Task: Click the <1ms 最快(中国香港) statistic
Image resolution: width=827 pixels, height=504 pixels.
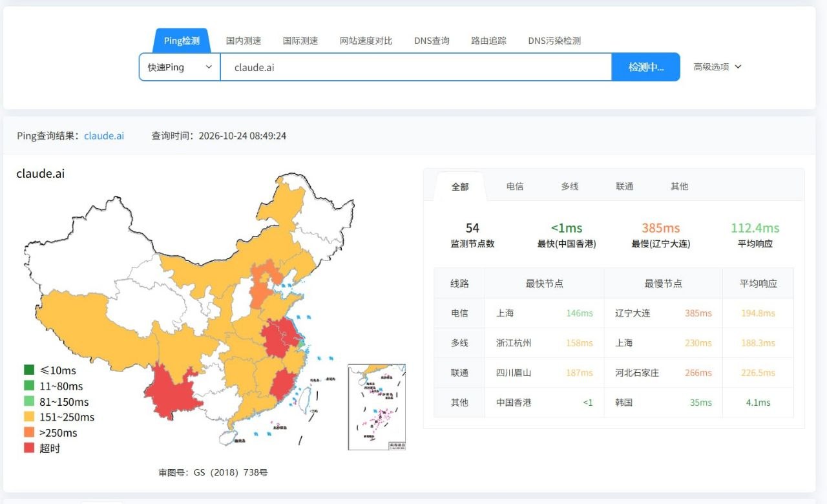Action: 567,235
